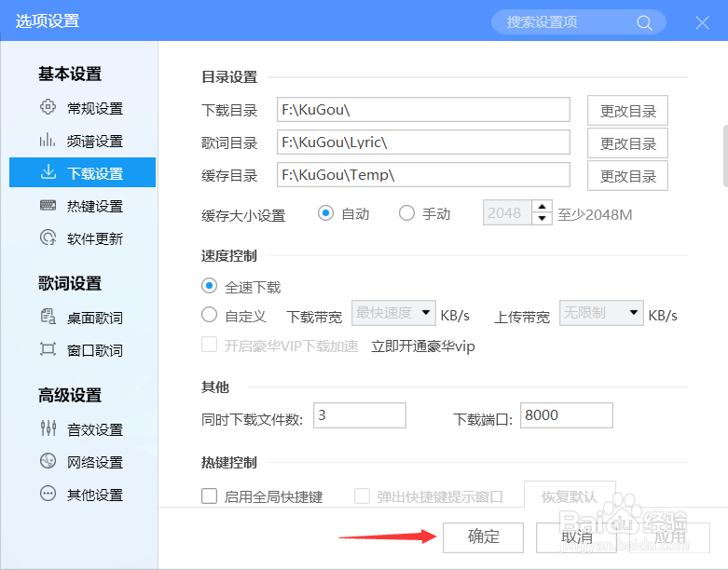Click 同时下载文件数 field
Viewport: 728px width, 570px height.
[x=360, y=415]
